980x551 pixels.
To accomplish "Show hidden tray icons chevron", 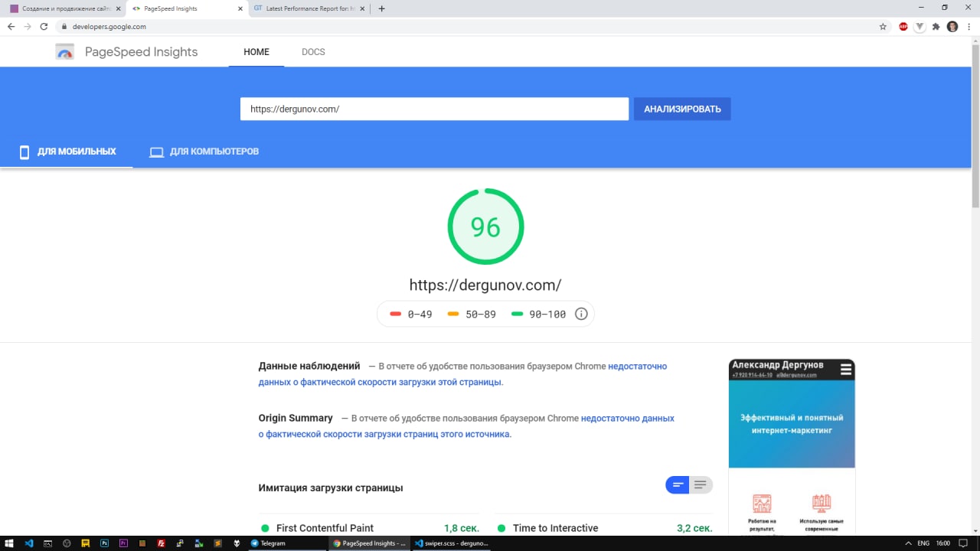I will click(908, 543).
